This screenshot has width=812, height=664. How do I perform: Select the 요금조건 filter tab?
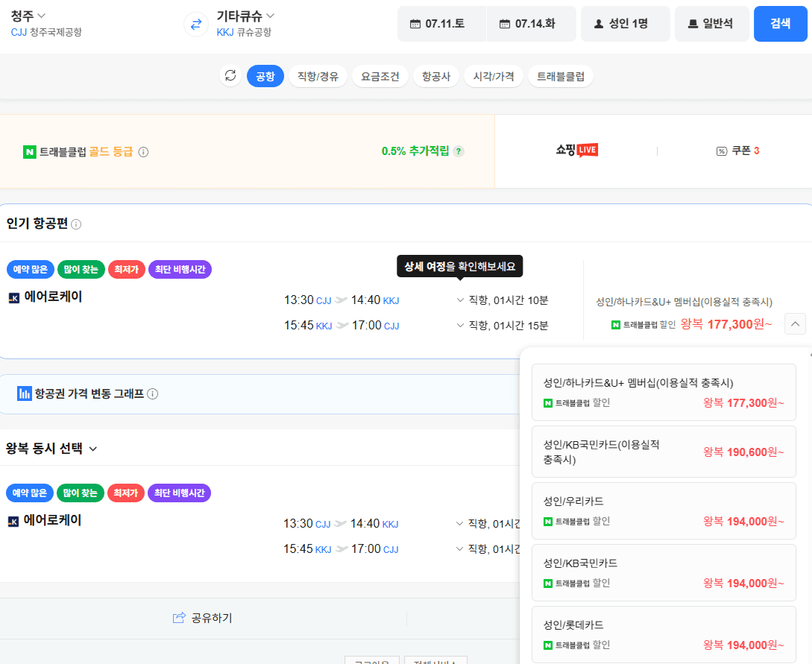[x=380, y=76]
